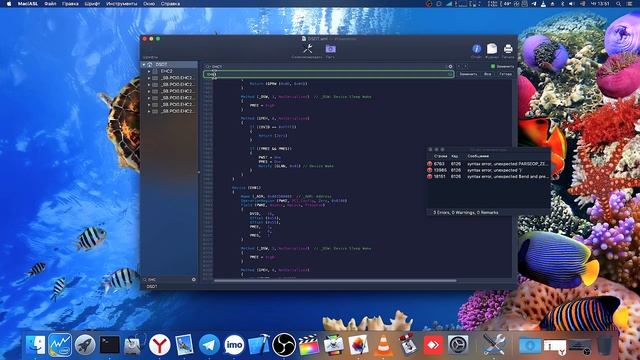This screenshot has width=640, height=360.
Task: Open the Файл menu
Action: click(x=50, y=4)
